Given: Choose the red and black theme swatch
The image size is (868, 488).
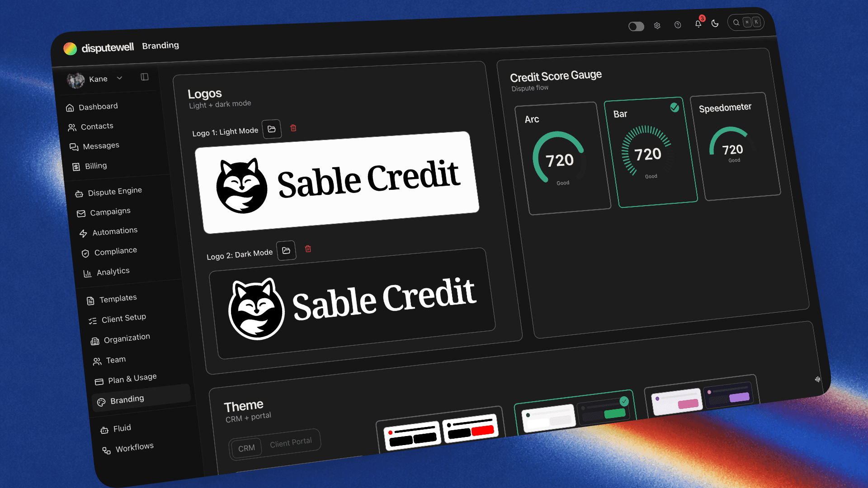Looking at the screenshot, I should (x=441, y=430).
